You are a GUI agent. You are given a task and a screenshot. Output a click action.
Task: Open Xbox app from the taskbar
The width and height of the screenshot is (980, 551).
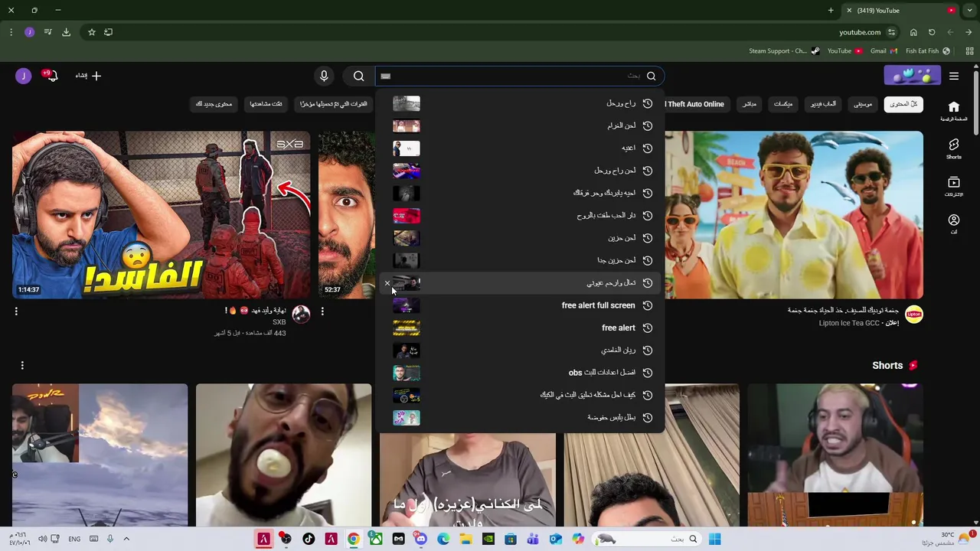pyautogui.click(x=376, y=539)
